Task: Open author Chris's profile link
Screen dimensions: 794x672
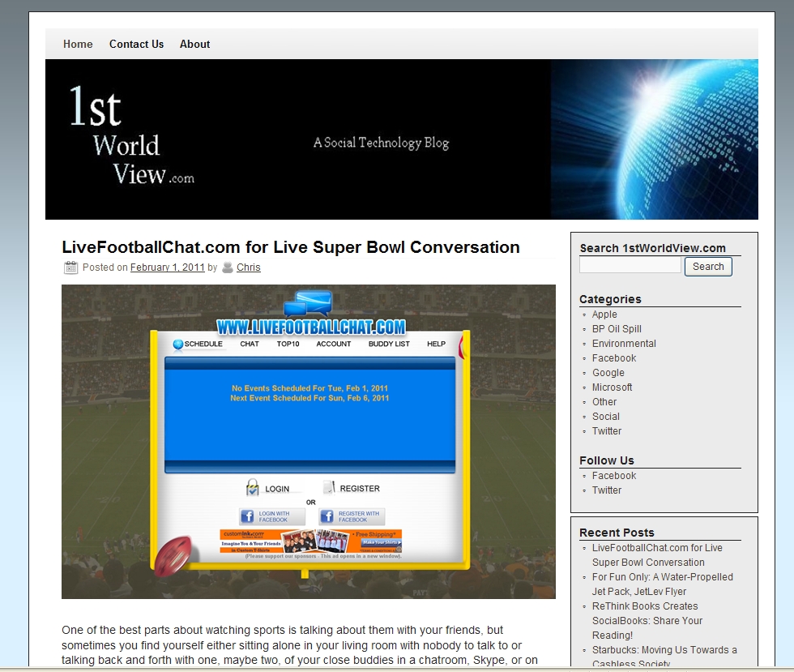Action: click(249, 268)
